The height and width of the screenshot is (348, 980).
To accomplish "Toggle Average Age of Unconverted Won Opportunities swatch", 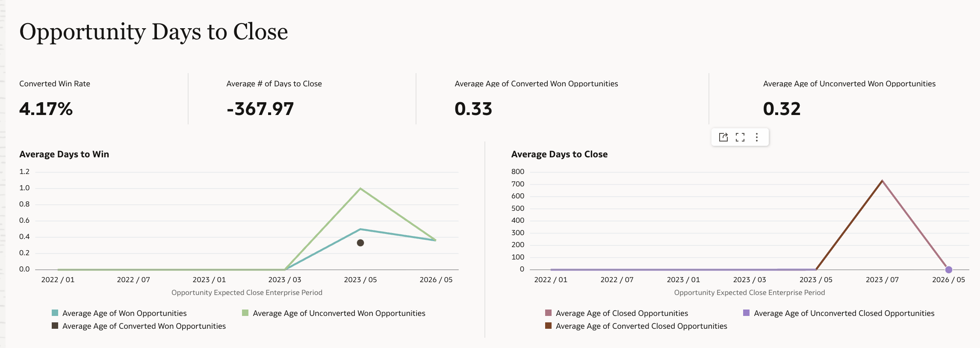I will pos(245,313).
